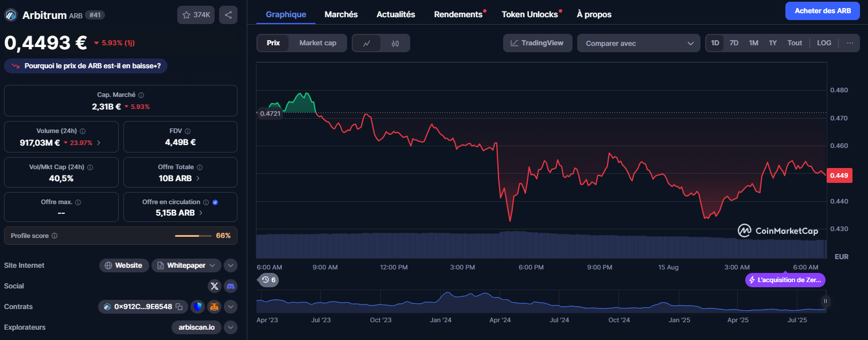Set chart range to 1Y
868x340 pixels.
(x=773, y=43)
